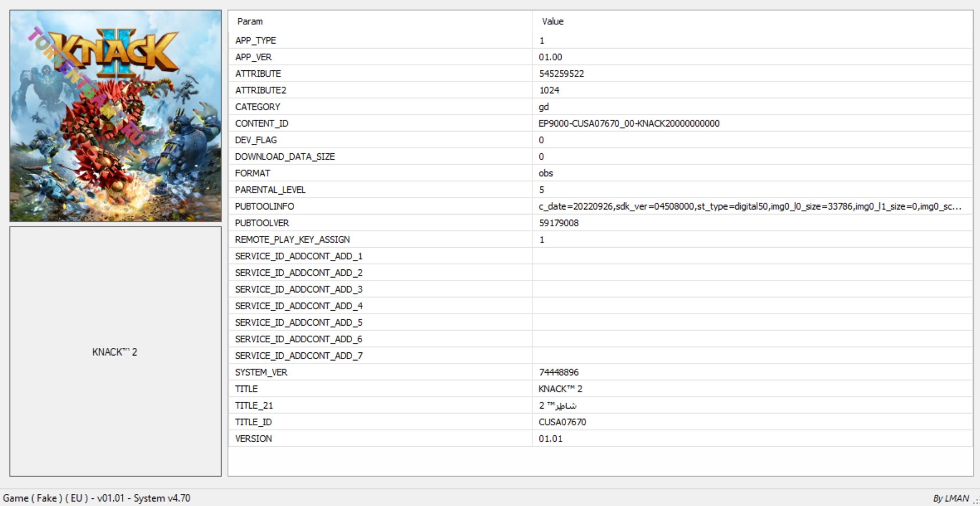The image size is (980, 506).
Task: Select the PARENTAL_LEVEL parameter
Action: [x=270, y=190]
